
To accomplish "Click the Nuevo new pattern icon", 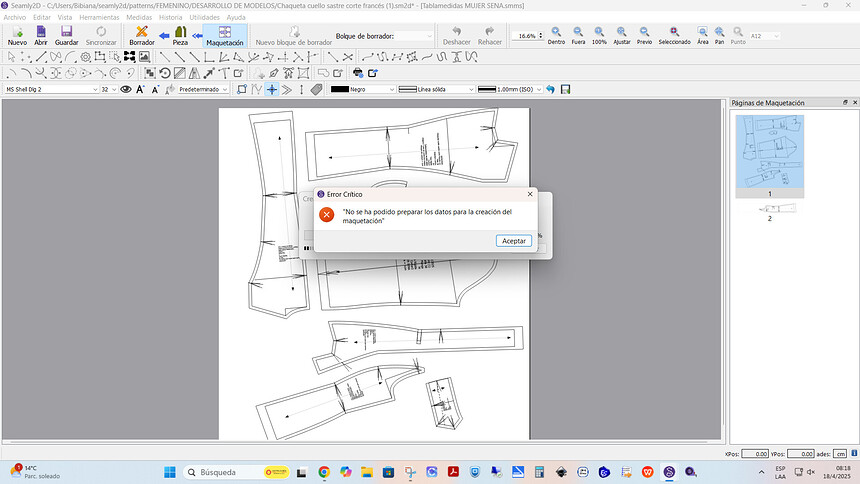I will click(x=17, y=36).
